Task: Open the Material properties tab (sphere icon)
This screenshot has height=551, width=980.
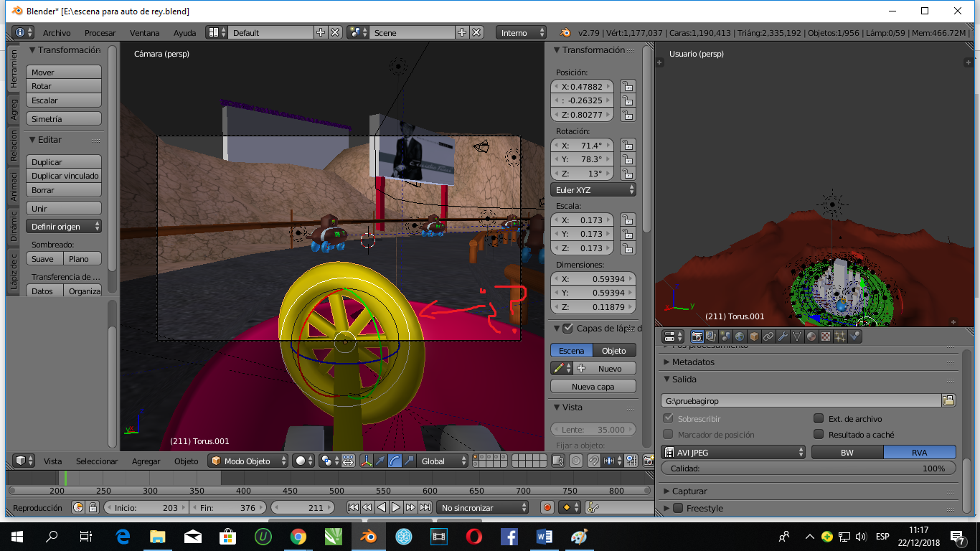Action: 811,336
